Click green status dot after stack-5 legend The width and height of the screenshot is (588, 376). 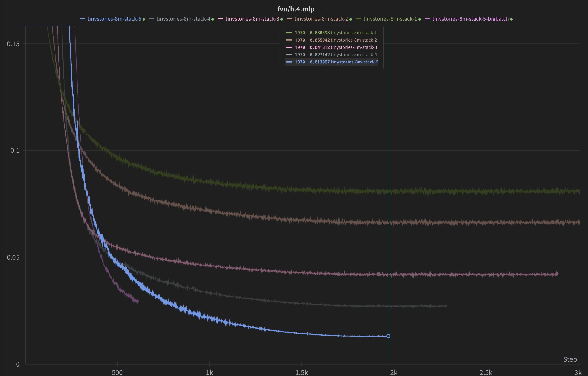click(x=144, y=19)
